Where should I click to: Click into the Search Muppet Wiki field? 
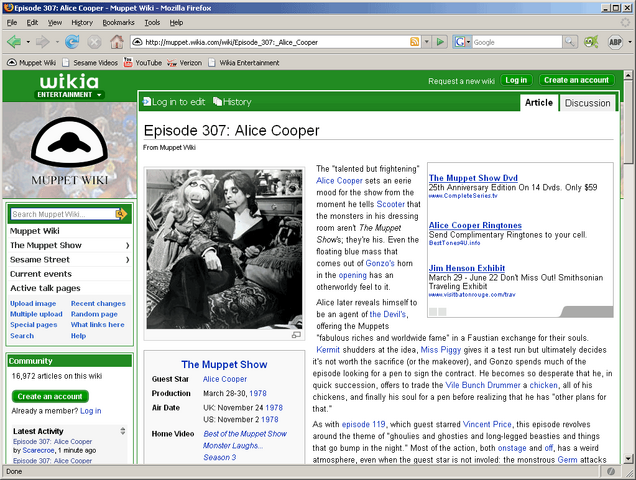coord(63,214)
